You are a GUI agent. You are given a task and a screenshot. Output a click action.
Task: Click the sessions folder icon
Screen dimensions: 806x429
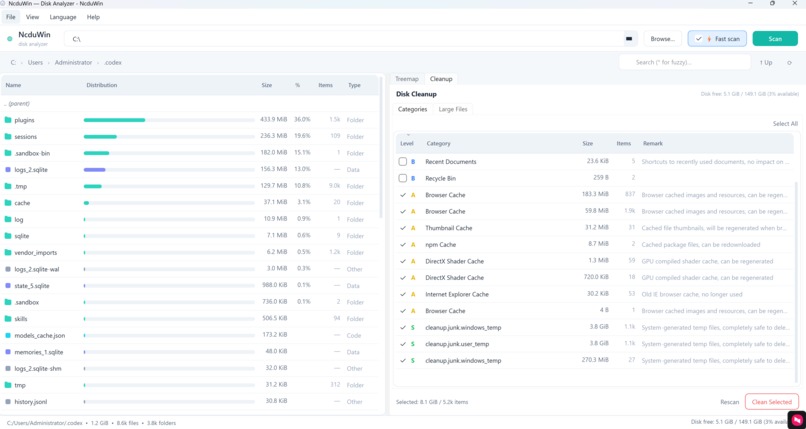coord(8,137)
